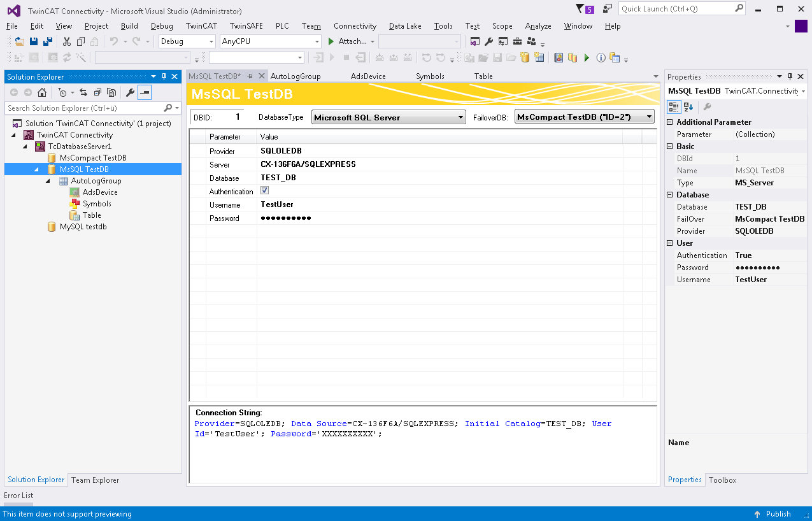
Task: Collapse all nodes in Solution Explorer toolbar
Action: [x=97, y=92]
